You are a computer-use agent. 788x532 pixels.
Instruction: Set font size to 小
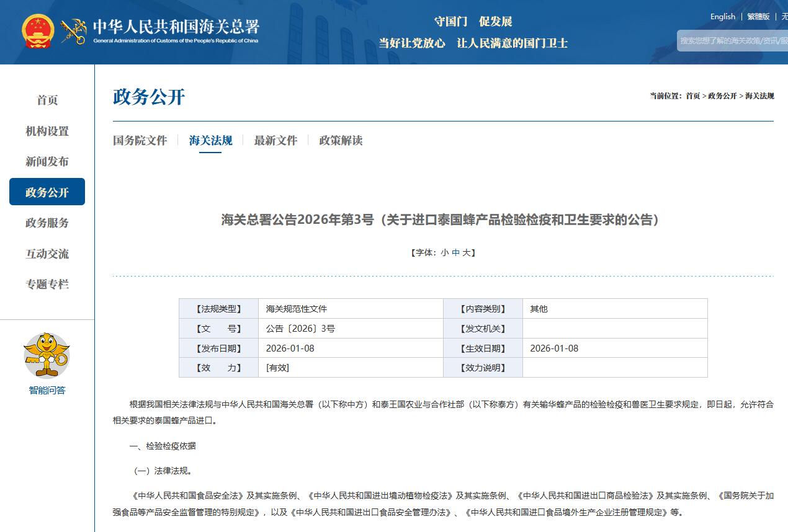(x=444, y=252)
